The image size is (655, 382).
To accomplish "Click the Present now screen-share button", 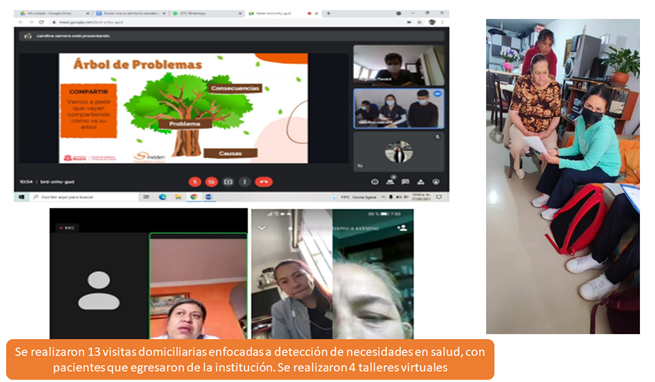I will pyautogui.click(x=228, y=182).
